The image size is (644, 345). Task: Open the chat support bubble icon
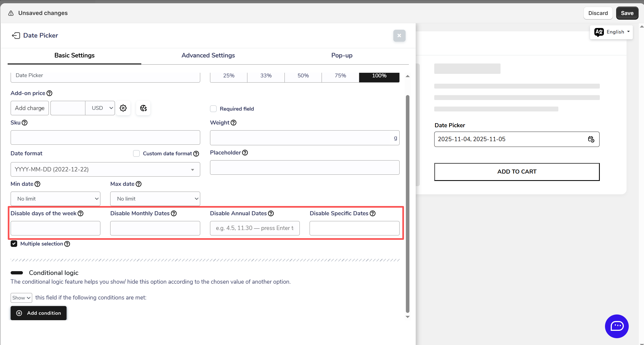[616, 326]
